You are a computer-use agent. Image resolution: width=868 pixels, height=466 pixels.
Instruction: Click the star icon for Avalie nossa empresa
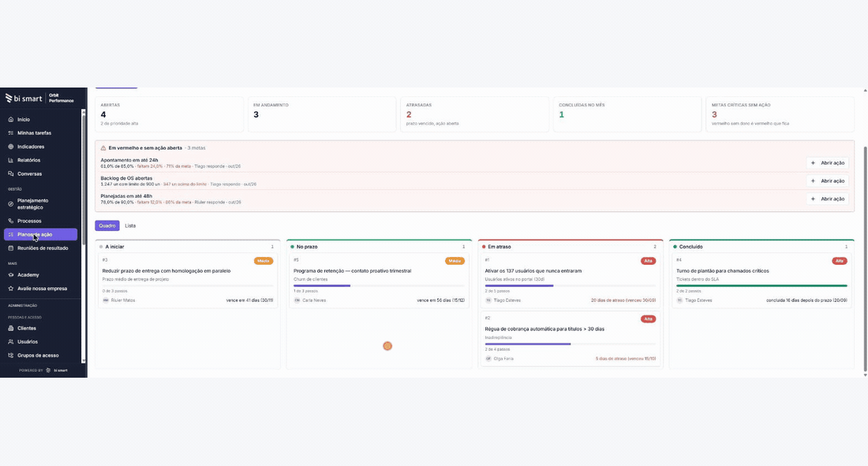pos(10,289)
